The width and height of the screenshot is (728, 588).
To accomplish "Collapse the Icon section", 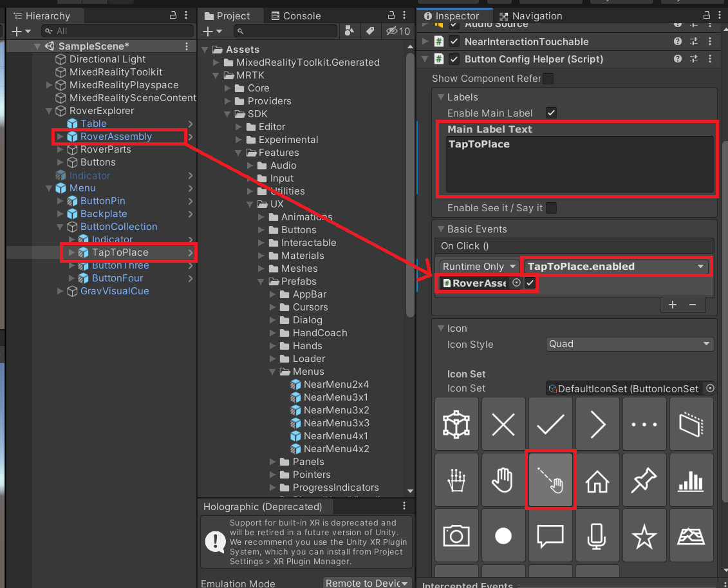I will click(441, 328).
